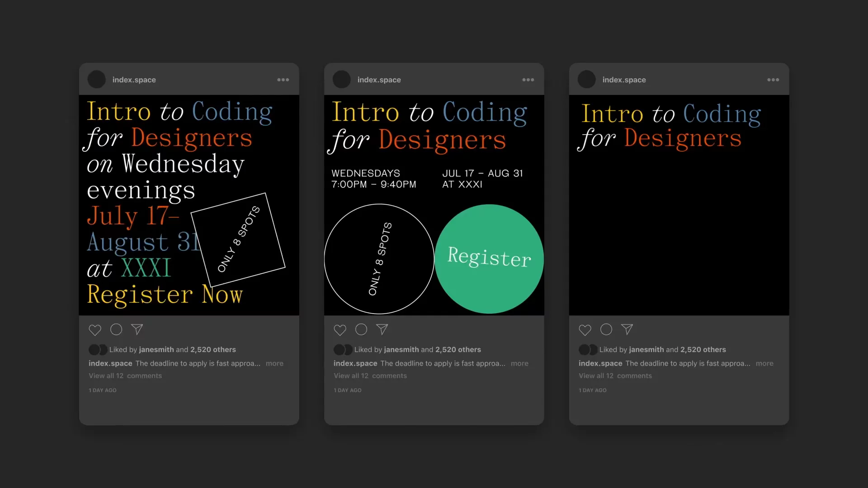Open three-dot options menu on third post
868x488 pixels.
773,80
